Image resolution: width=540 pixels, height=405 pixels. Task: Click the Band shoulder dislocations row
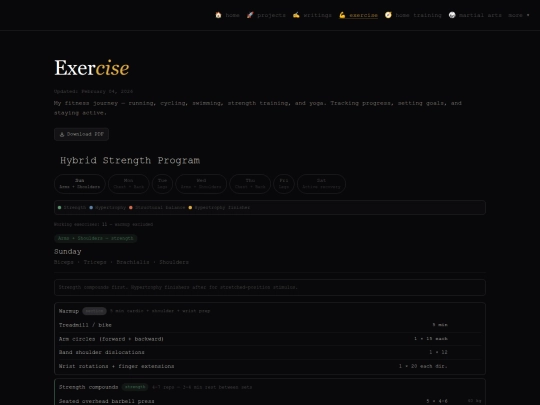pos(270,352)
